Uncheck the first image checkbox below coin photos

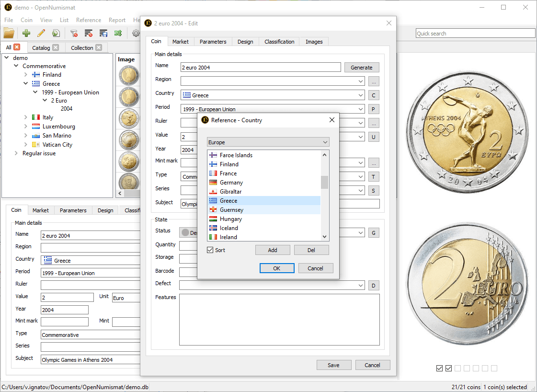(x=440, y=368)
